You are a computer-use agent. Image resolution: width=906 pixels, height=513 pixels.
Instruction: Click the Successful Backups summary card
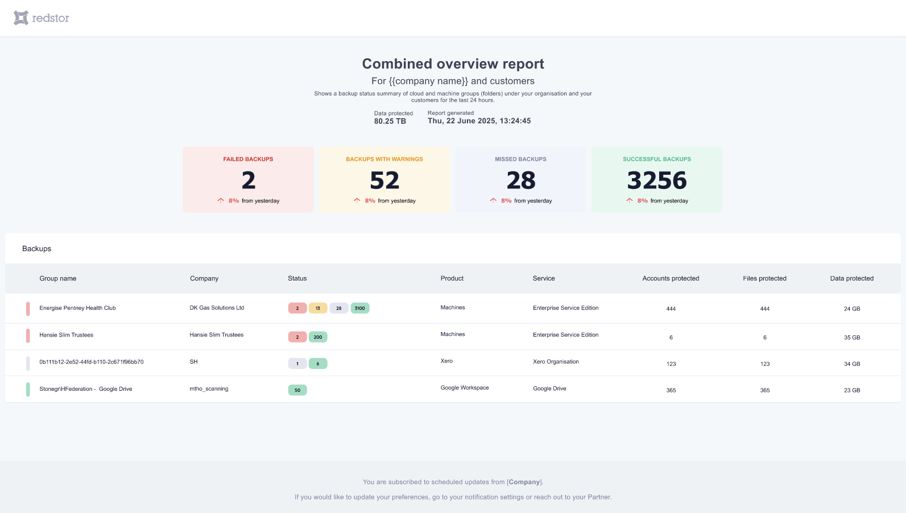click(656, 180)
